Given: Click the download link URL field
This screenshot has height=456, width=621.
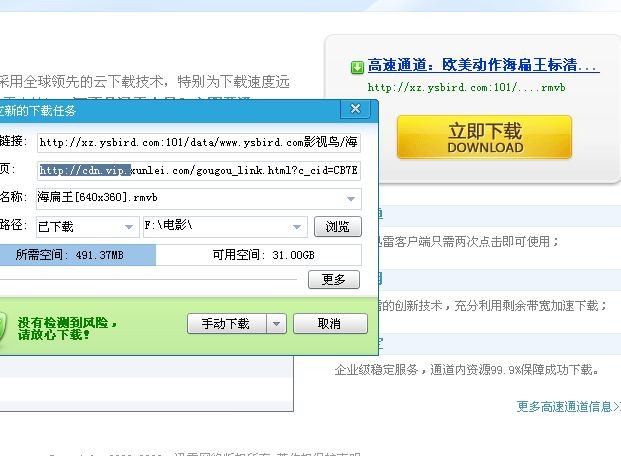Looking at the screenshot, I should point(199,142).
